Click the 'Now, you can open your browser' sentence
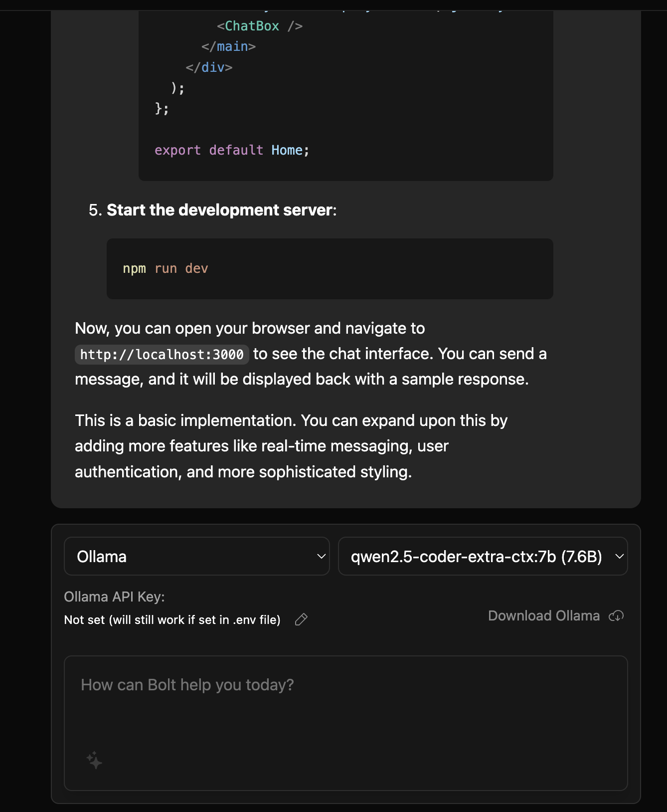 (250, 328)
